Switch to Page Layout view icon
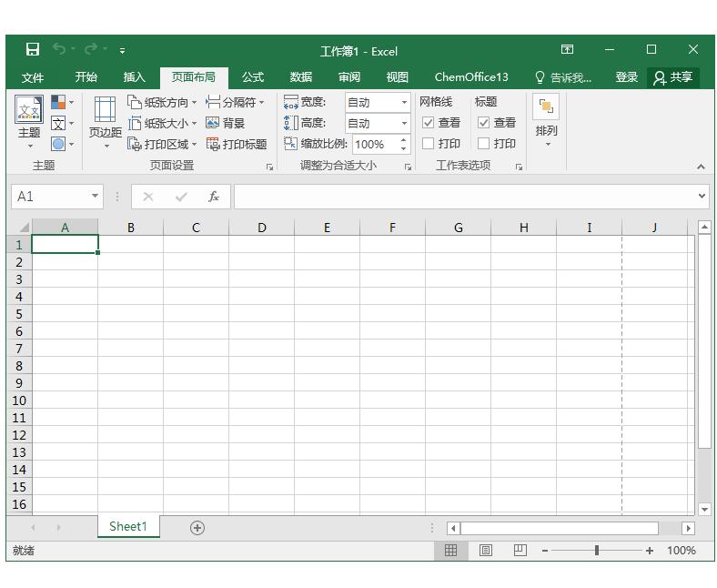This screenshot has height=588, width=717. (x=486, y=550)
